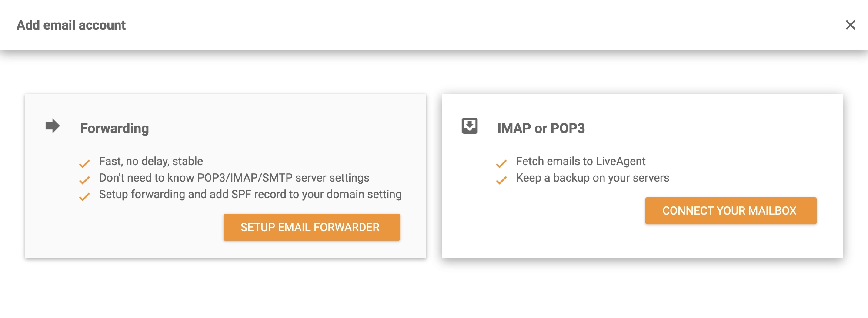This screenshot has width=868, height=318.
Task: Click the checkmark beside the POP3/IMAP/SMTP settings item
Action: pyautogui.click(x=84, y=181)
